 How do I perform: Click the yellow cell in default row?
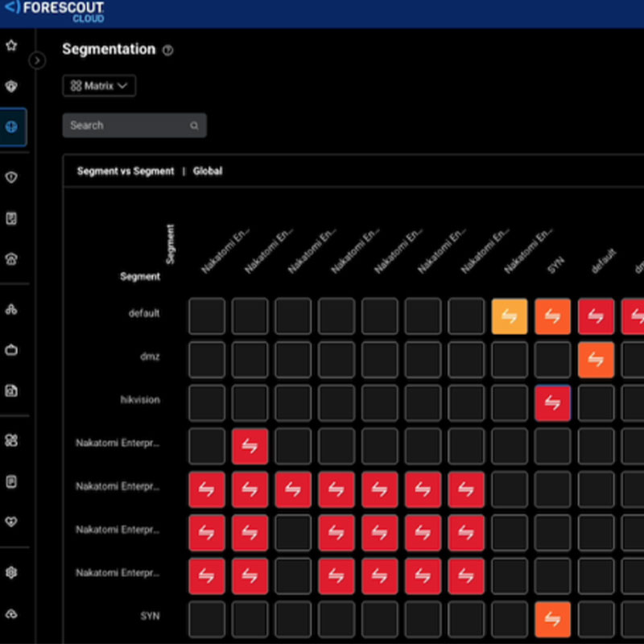(x=510, y=316)
